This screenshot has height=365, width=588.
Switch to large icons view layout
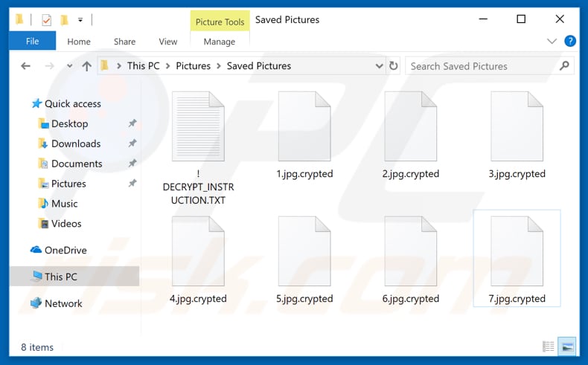(x=567, y=346)
